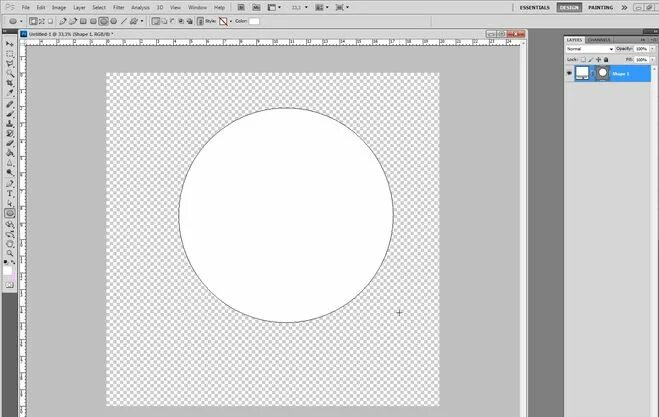Screen dimensions: 659x417
Task: Select the Path Selection tool
Action: [x=9, y=203]
